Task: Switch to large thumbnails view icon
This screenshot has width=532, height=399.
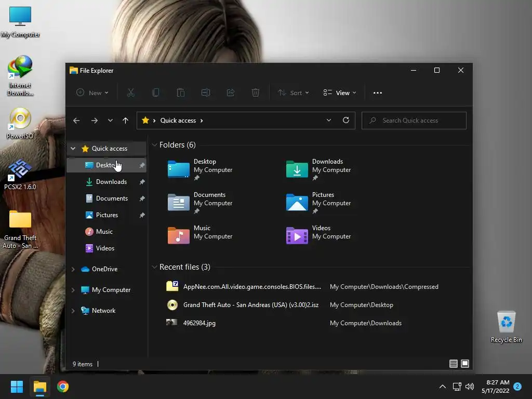Action: [465, 364]
